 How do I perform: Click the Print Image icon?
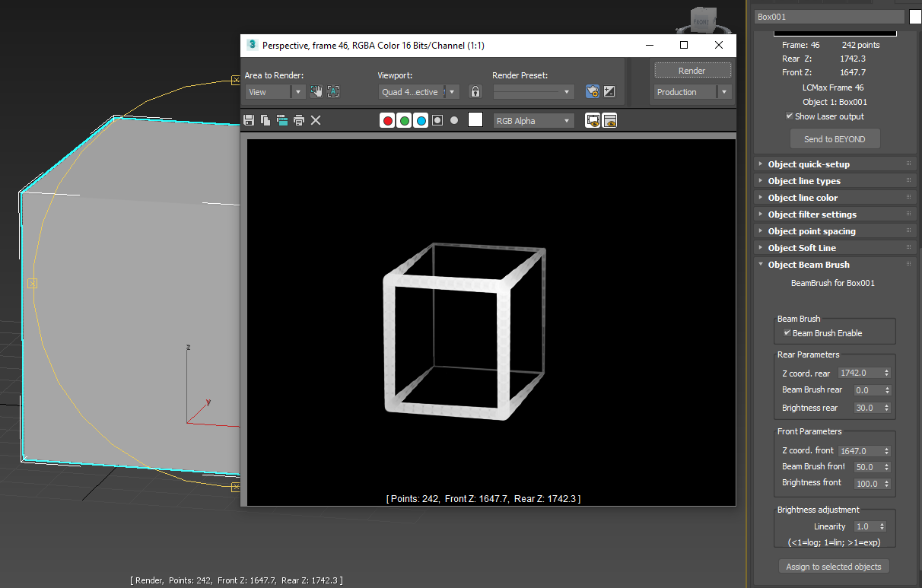[299, 120]
